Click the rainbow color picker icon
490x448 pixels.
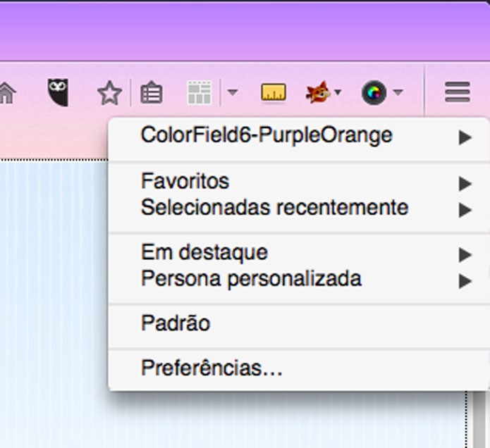tap(374, 92)
